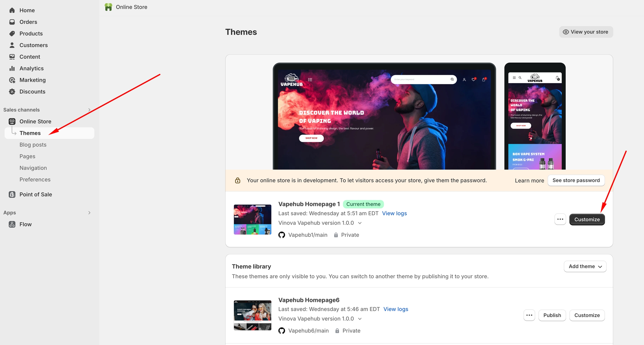Click the Vapehub Homepage 1 thumbnail
This screenshot has width=644, height=345.
tap(252, 219)
